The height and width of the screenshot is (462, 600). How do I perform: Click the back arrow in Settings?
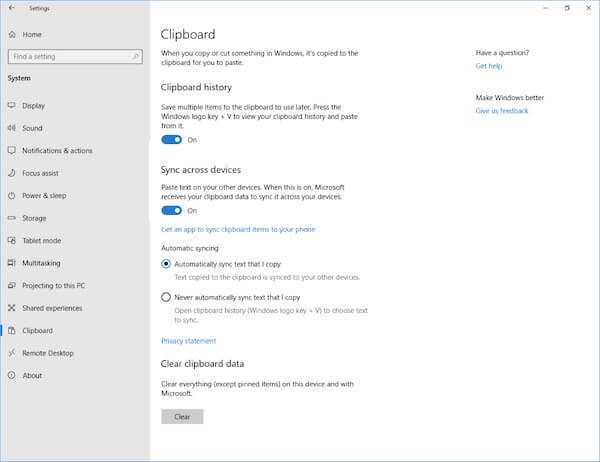tap(12, 8)
